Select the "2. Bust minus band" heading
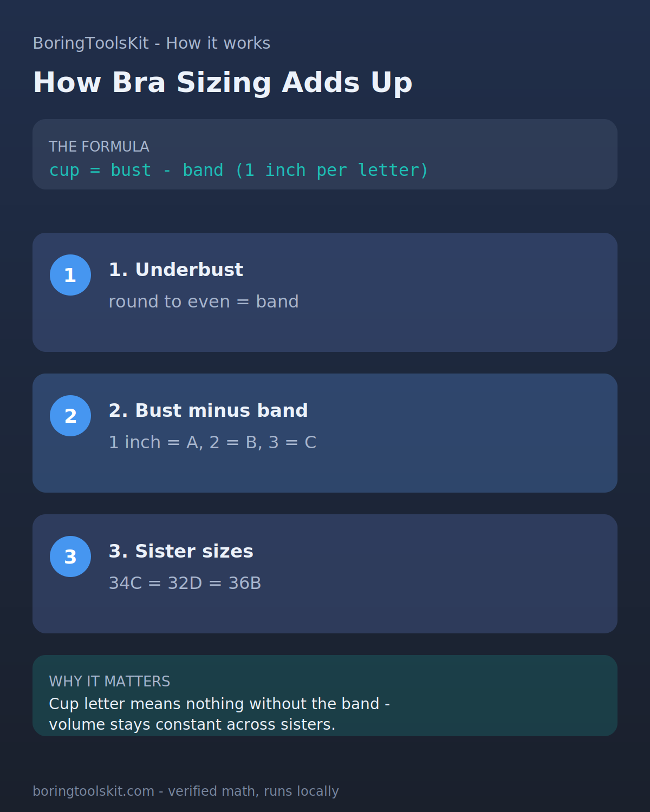Viewport: 650px width, 812px height. [x=209, y=410]
